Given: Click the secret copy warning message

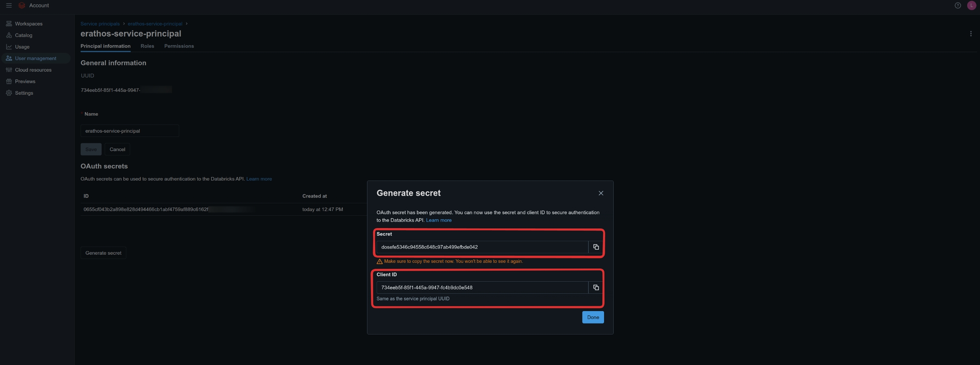Looking at the screenshot, I should pos(450,261).
